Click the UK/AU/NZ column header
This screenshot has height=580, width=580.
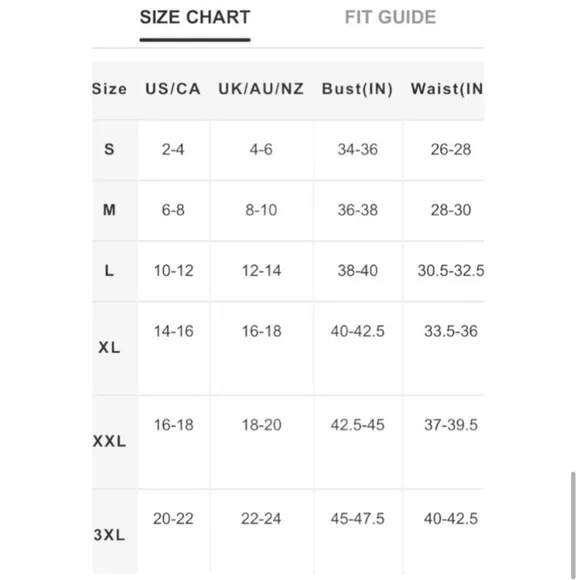tap(261, 89)
